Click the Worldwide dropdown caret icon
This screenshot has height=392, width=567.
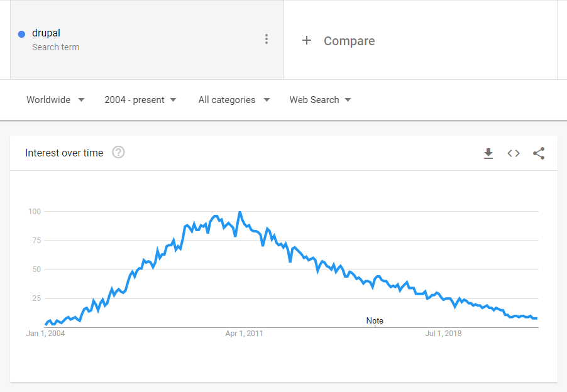click(x=81, y=99)
